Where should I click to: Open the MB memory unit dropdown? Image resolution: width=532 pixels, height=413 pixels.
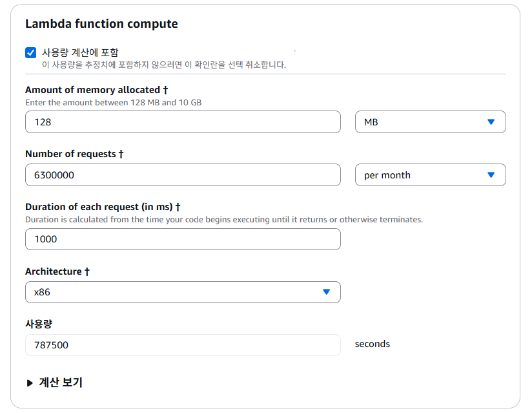[430, 122]
